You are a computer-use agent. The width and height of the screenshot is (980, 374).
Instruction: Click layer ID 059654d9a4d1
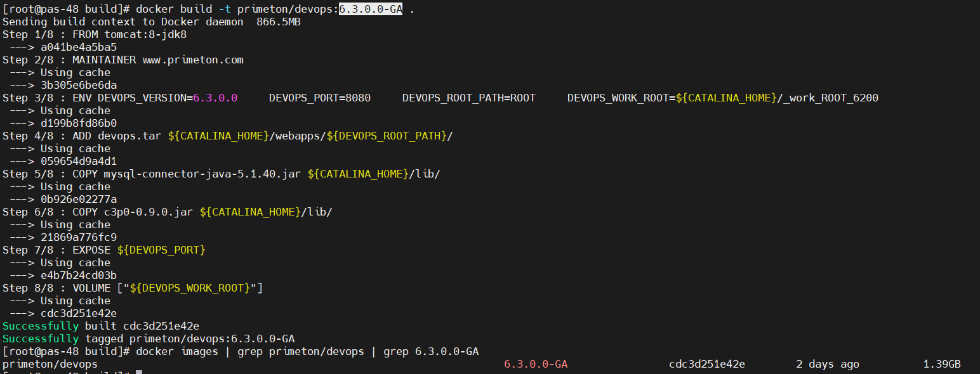(79, 161)
